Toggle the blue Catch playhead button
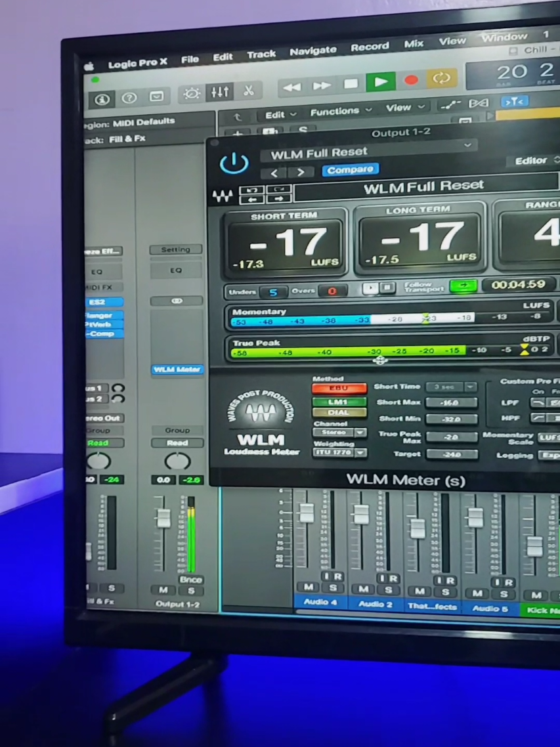560x747 pixels. 514,102
